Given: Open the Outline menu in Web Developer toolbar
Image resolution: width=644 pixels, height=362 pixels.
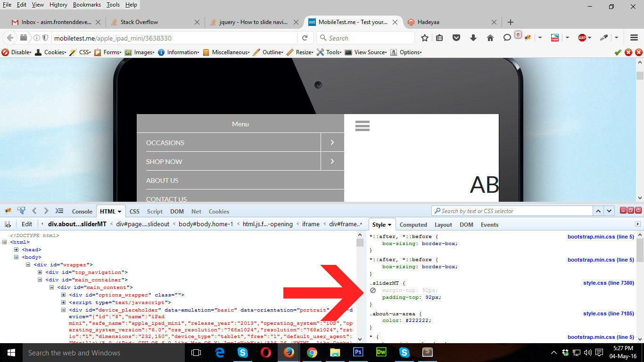Looking at the screenshot, I should click(272, 52).
